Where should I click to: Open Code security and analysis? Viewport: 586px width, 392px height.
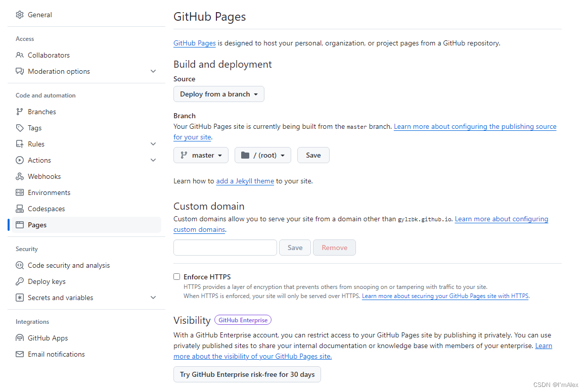(x=86, y=265)
